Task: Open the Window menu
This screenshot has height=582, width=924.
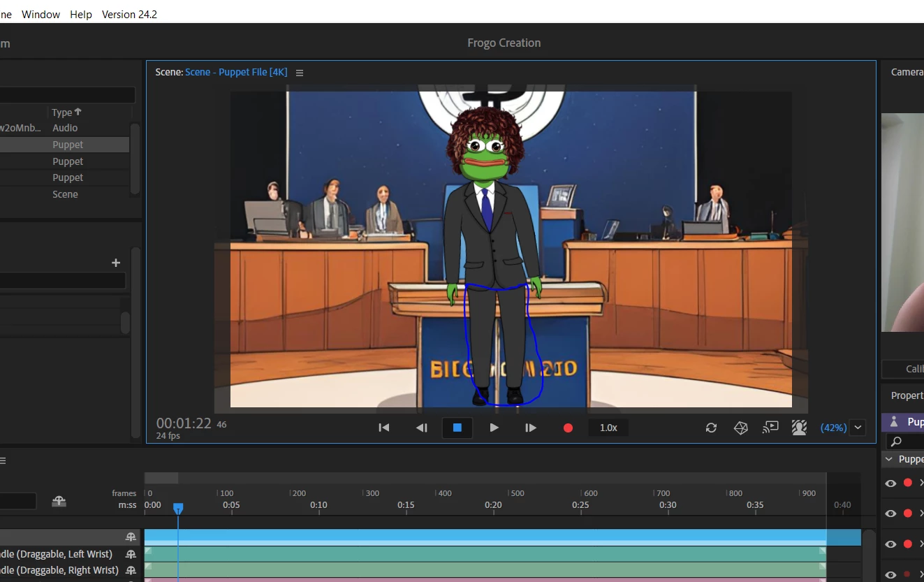Action: 41,14
